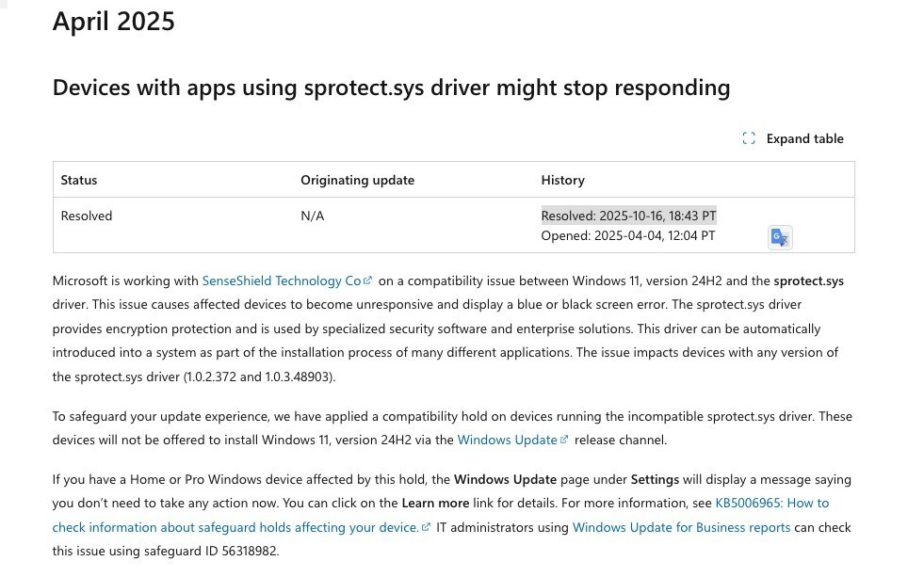Click the highlighted Resolved: 2025-10-16 timestamp

pos(629,216)
